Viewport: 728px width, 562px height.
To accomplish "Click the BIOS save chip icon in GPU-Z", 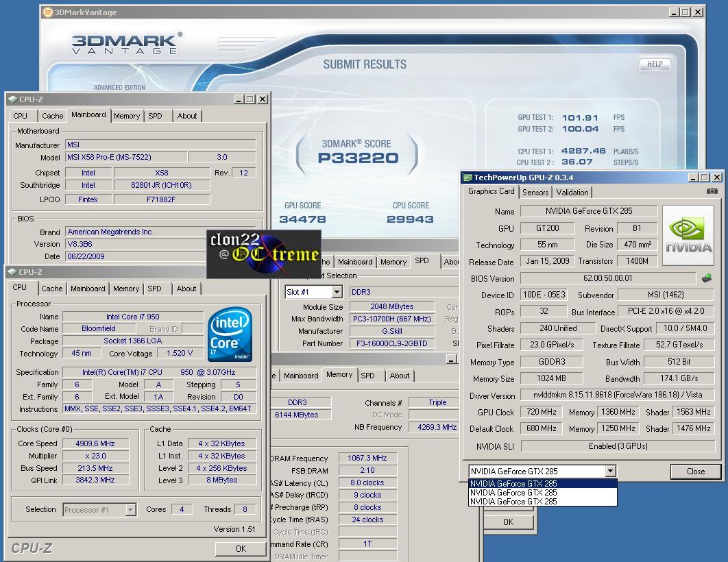I will point(707,278).
